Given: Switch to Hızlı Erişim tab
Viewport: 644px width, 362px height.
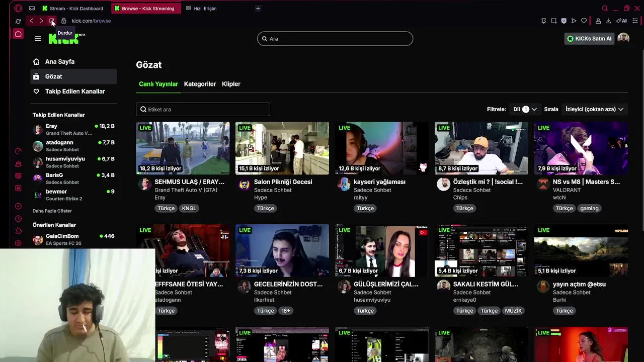Looking at the screenshot, I should (x=201, y=9).
